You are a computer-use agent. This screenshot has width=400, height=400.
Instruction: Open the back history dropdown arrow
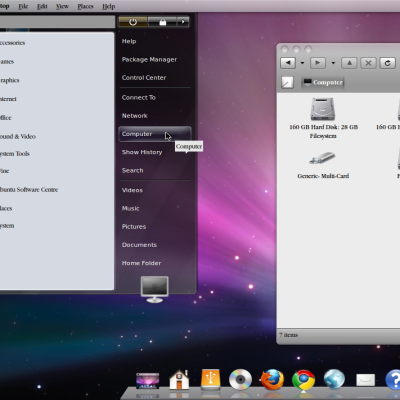[302, 63]
